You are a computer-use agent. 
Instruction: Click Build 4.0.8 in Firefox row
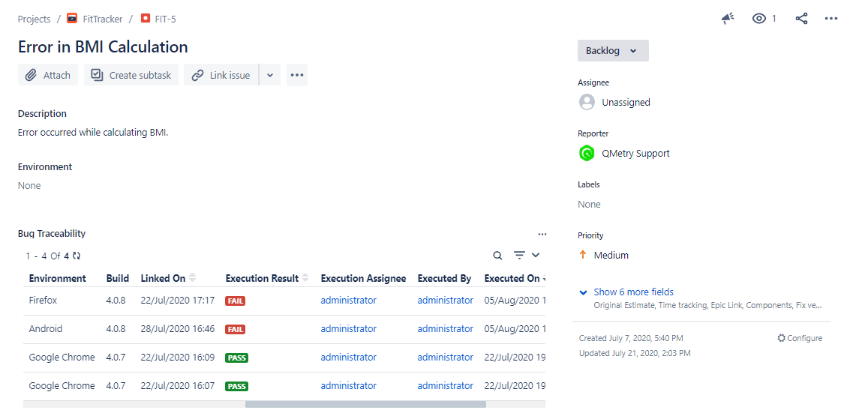tap(116, 301)
